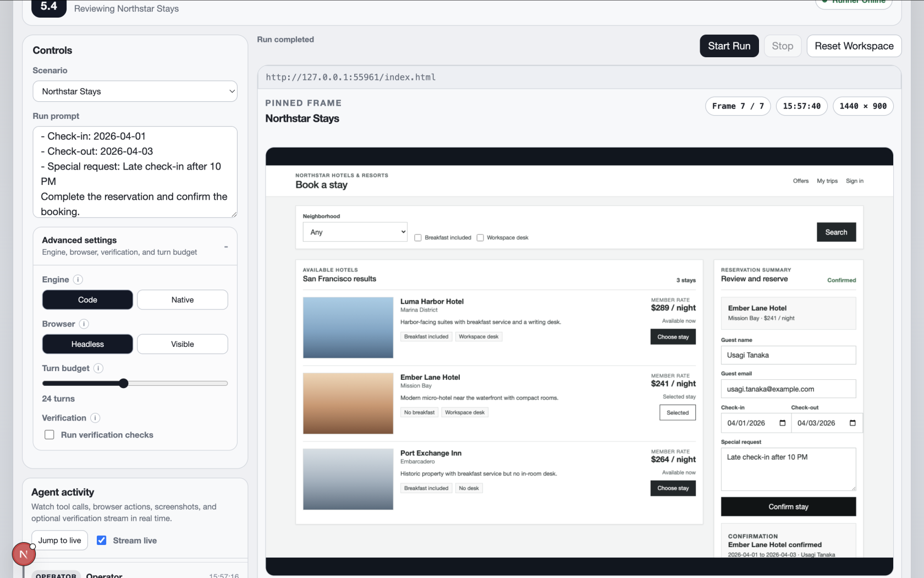Open the check-in date calendar picker icon
The height and width of the screenshot is (578, 924).
pos(782,423)
